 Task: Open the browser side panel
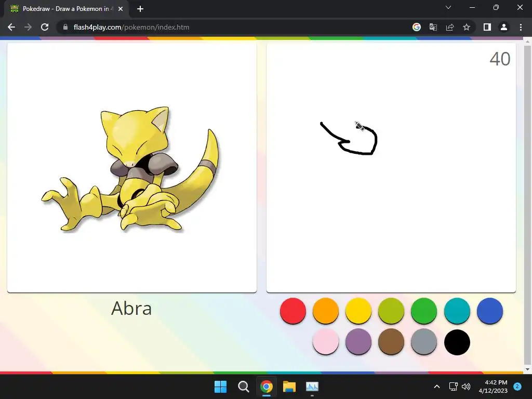(x=487, y=27)
